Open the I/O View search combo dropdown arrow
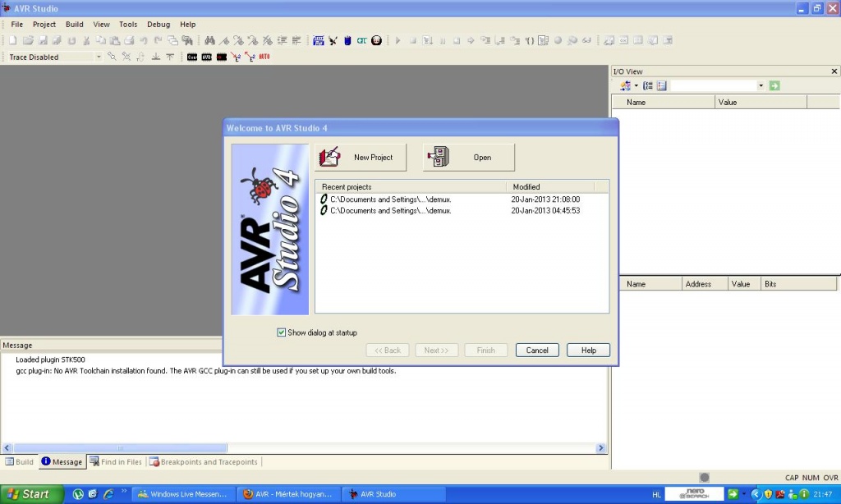Screen dimensions: 841x504 tap(761, 86)
